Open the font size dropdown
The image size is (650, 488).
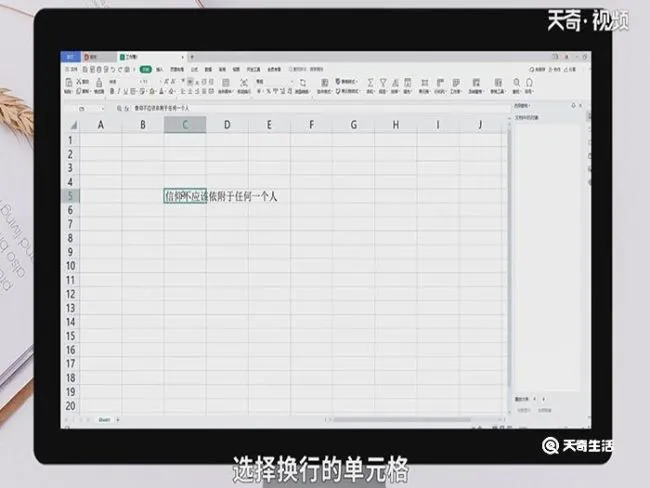tap(160, 82)
